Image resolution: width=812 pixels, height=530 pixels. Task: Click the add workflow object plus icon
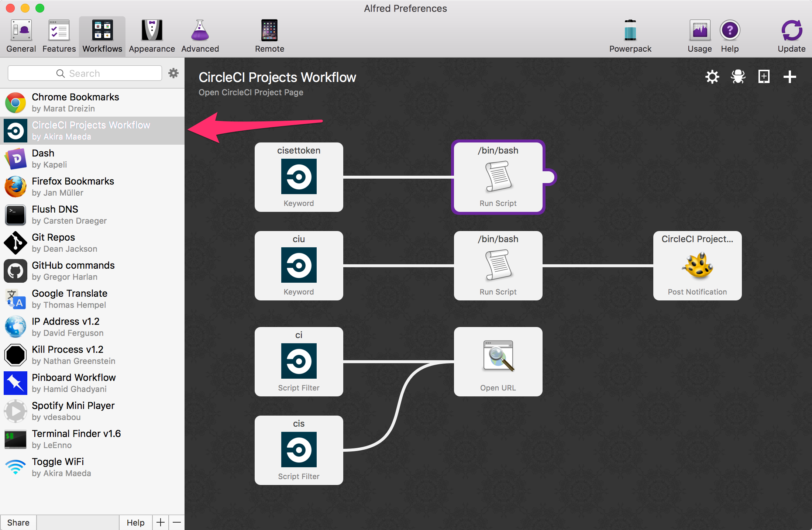point(789,77)
